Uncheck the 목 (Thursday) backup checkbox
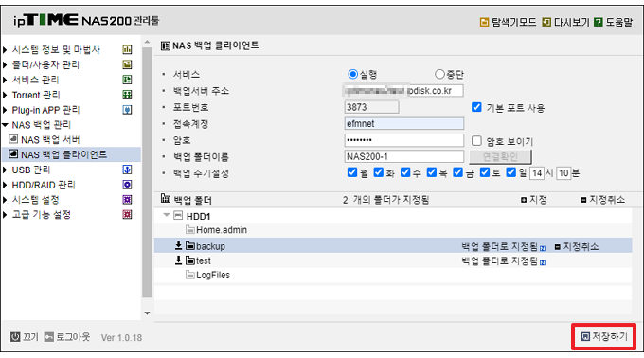 click(x=432, y=172)
